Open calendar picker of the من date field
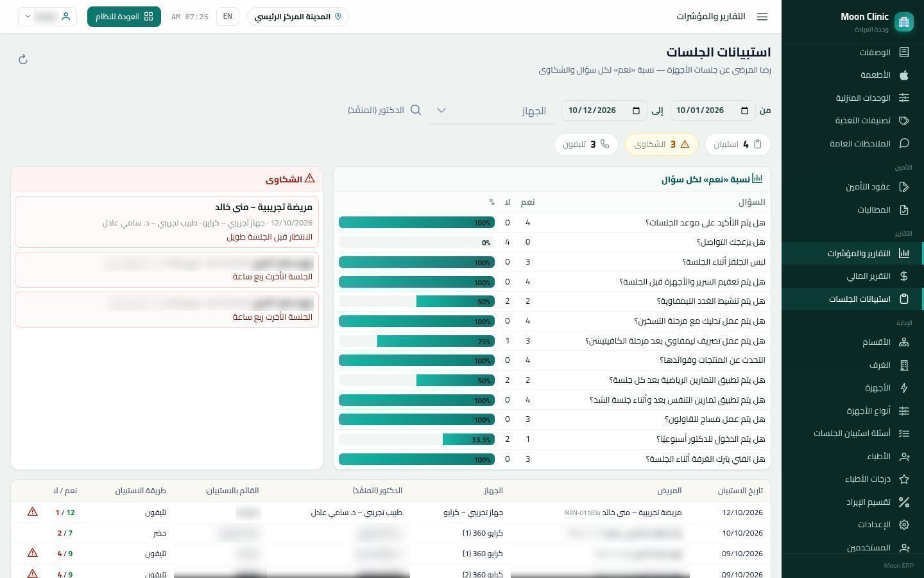 744,110
